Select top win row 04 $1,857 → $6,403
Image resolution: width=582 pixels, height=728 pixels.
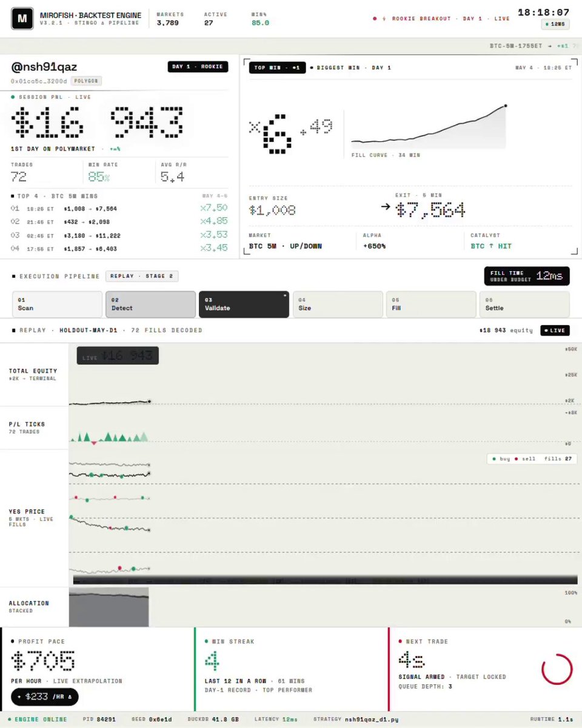(119, 248)
